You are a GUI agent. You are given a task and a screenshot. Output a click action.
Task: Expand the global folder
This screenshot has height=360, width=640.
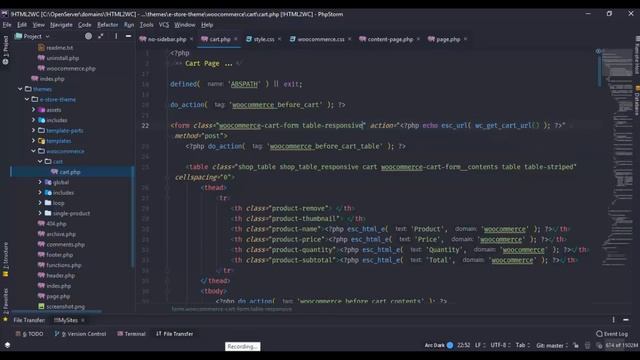point(40,182)
